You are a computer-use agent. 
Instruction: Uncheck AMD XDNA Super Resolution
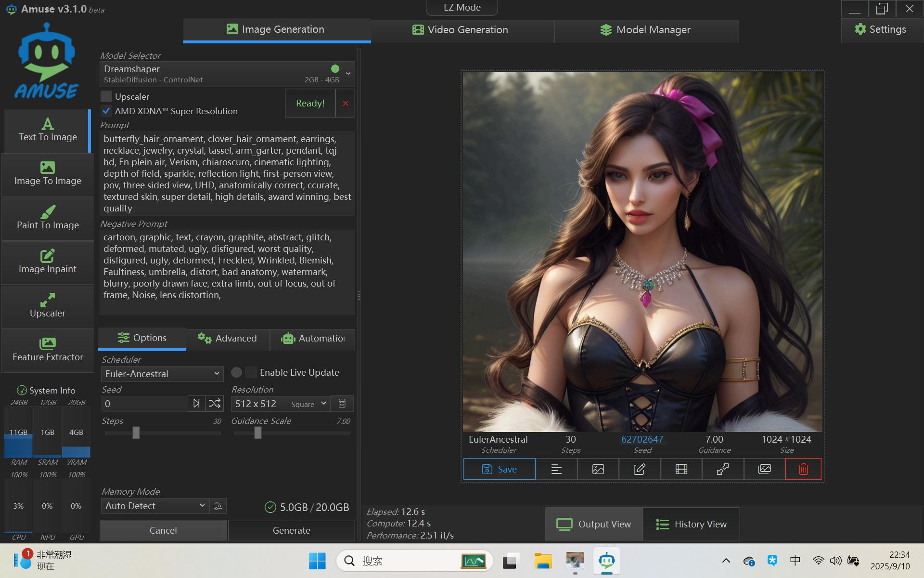click(x=106, y=111)
